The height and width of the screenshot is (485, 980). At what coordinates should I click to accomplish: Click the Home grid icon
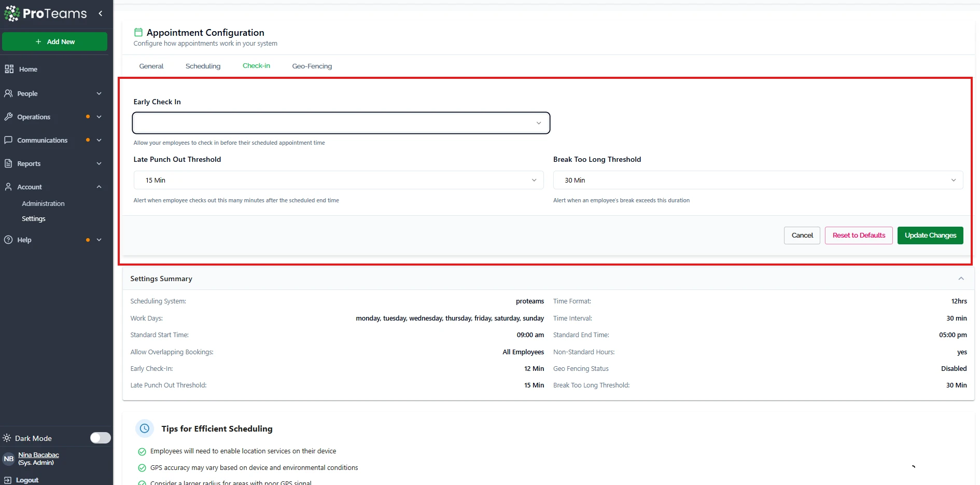(9, 69)
